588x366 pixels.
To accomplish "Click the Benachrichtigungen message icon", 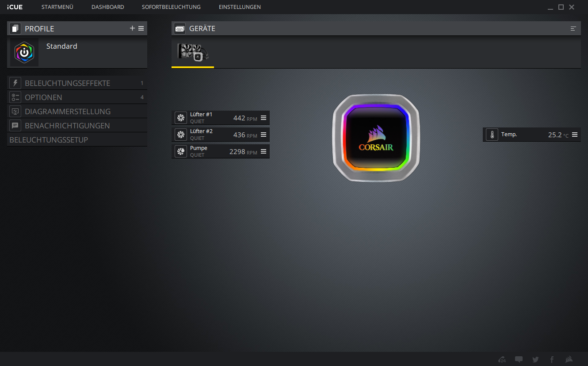I will (15, 126).
